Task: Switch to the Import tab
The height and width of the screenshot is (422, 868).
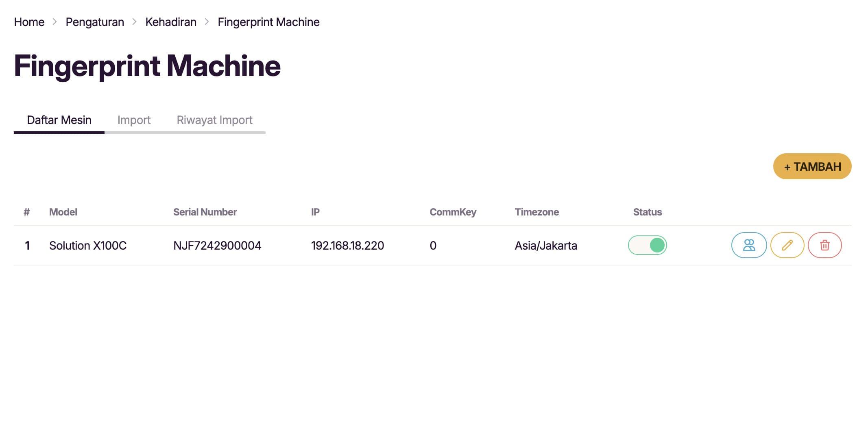Action: tap(134, 120)
